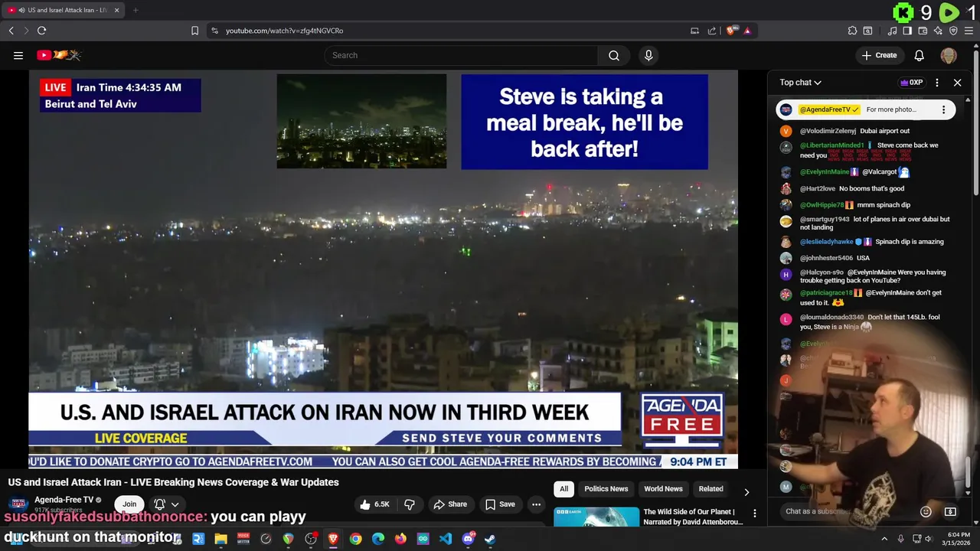
Task: Open chat options three-dot menu
Action: [937, 83]
